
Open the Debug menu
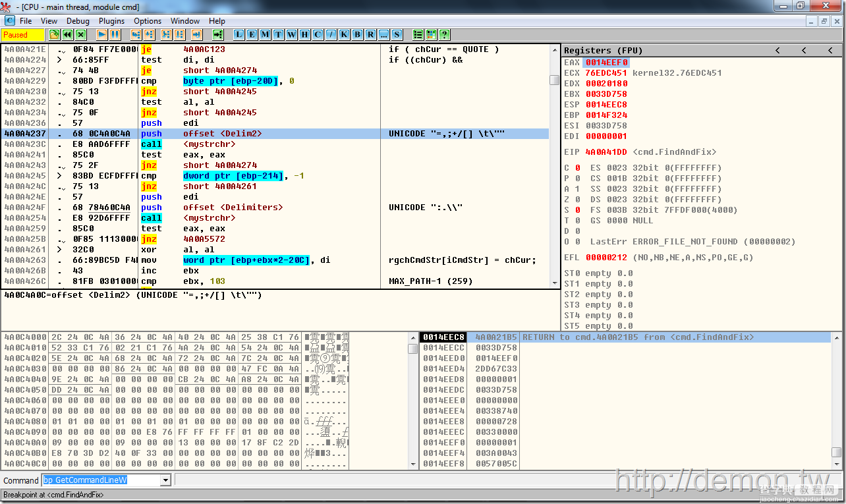pos(78,21)
